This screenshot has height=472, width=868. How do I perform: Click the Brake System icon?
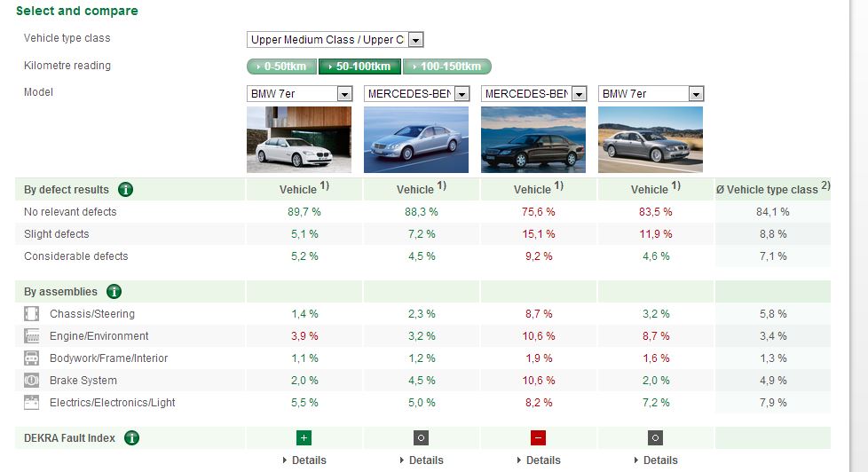(32, 381)
